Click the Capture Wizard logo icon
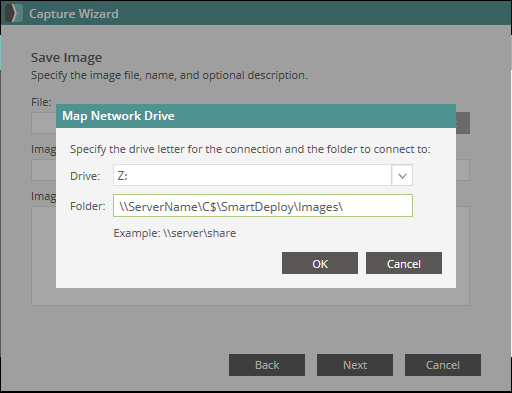This screenshot has width=512, height=393. 14,13
